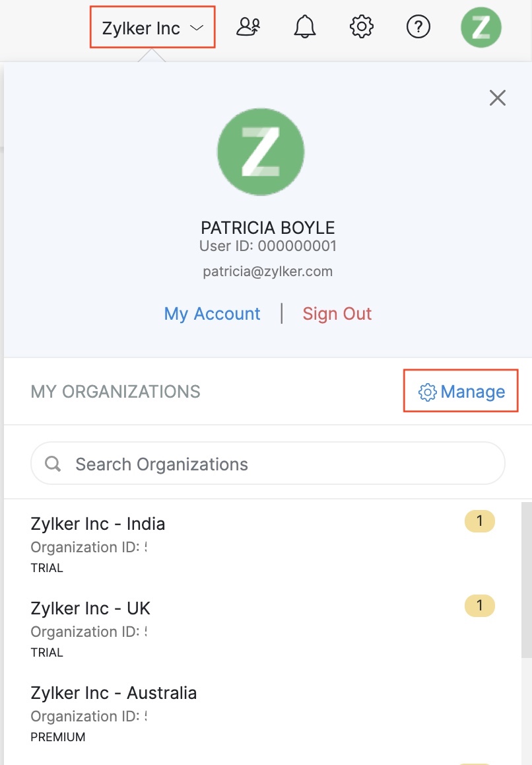The width and height of the screenshot is (532, 765).
Task: Dismiss the account panel
Action: [x=497, y=97]
